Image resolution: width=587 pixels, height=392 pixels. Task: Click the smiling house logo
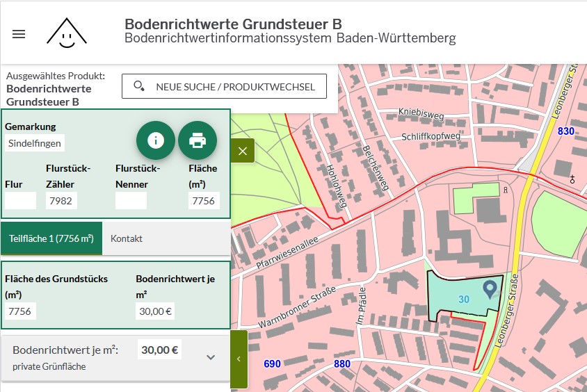pos(67,33)
